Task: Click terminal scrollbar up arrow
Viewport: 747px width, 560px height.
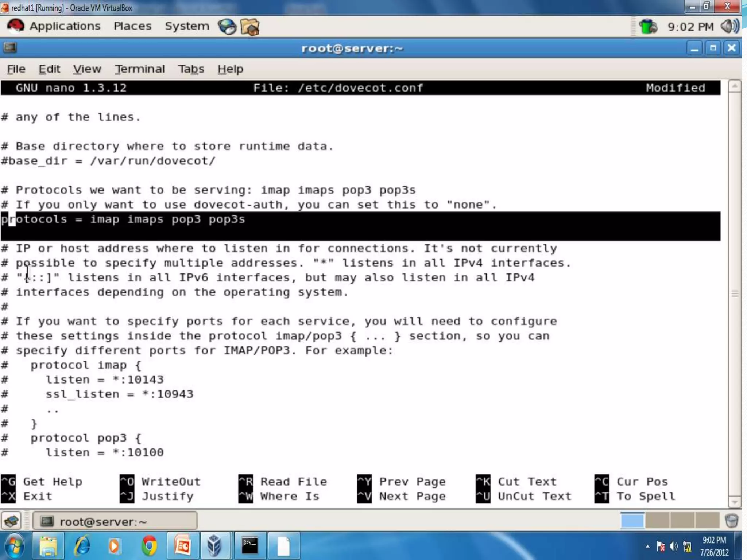Action: [735, 86]
